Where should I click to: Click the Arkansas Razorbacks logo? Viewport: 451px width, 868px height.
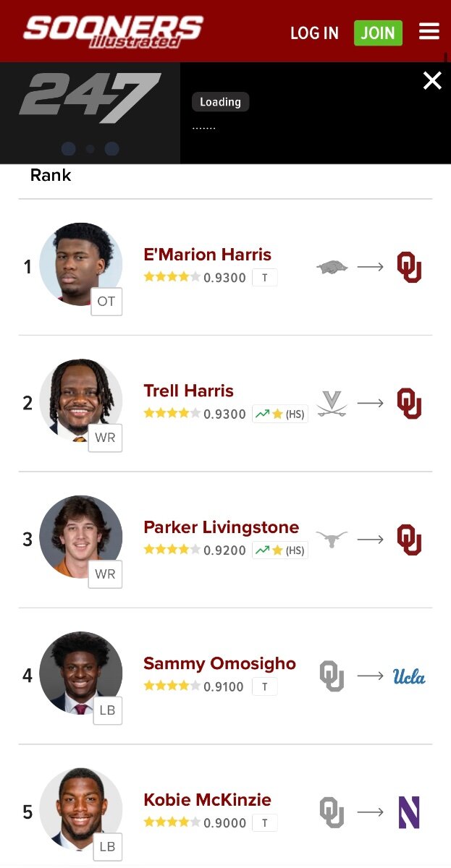[332, 268]
